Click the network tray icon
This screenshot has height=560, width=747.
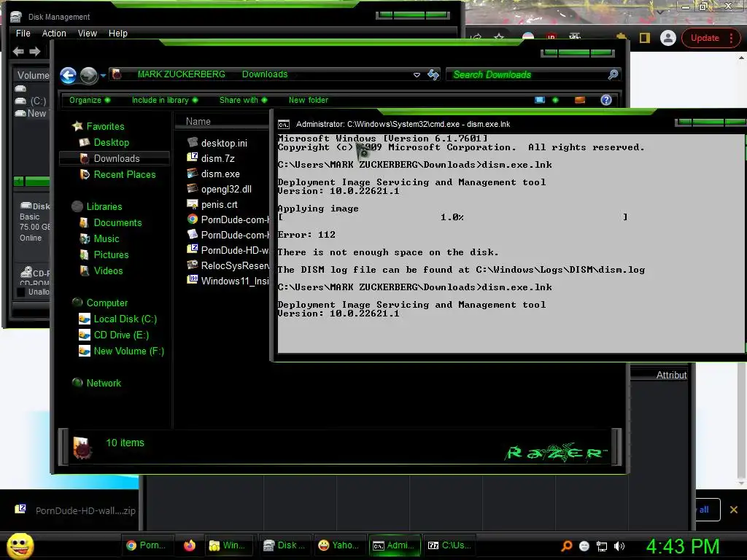click(602, 546)
